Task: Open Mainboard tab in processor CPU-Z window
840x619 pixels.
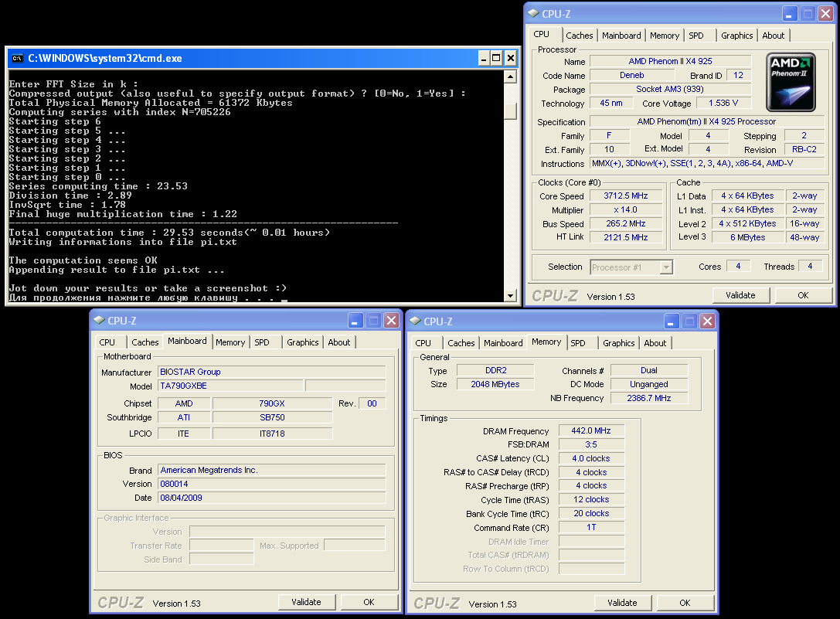Action: (x=621, y=36)
